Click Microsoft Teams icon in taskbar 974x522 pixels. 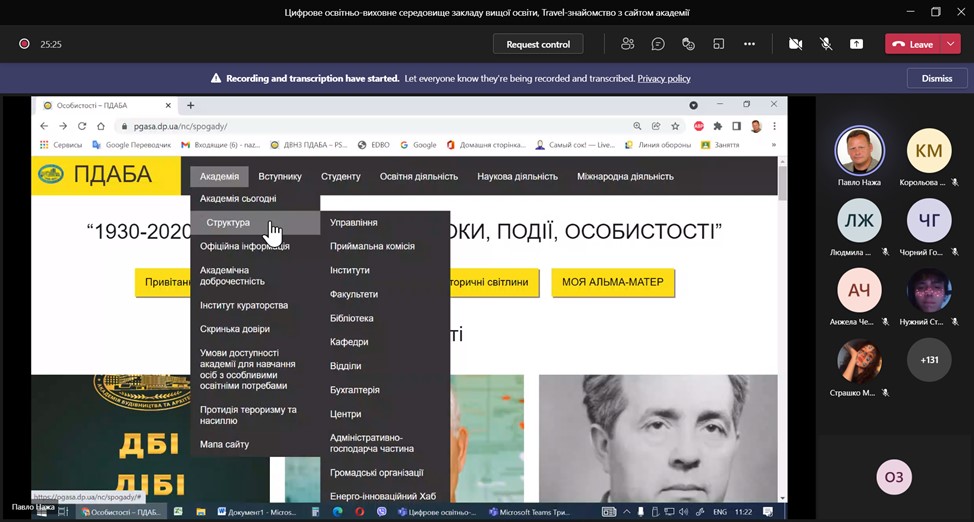[x=494, y=512]
